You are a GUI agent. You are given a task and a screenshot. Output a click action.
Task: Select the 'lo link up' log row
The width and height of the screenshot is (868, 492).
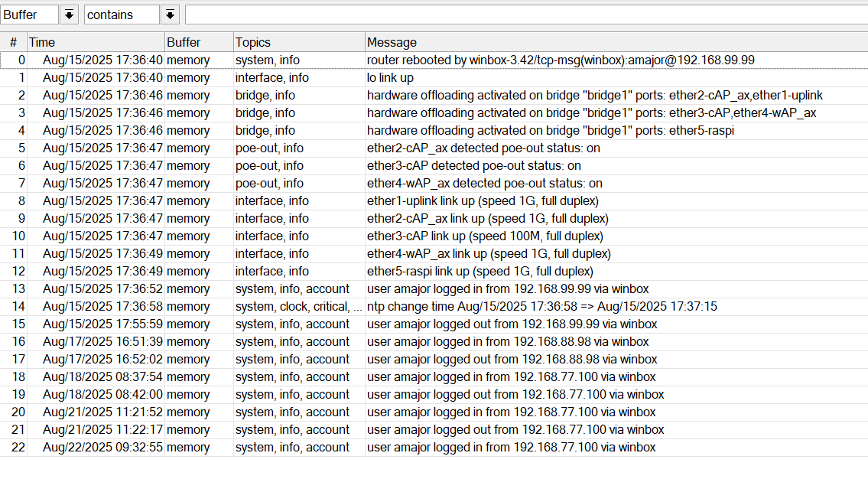(x=390, y=77)
